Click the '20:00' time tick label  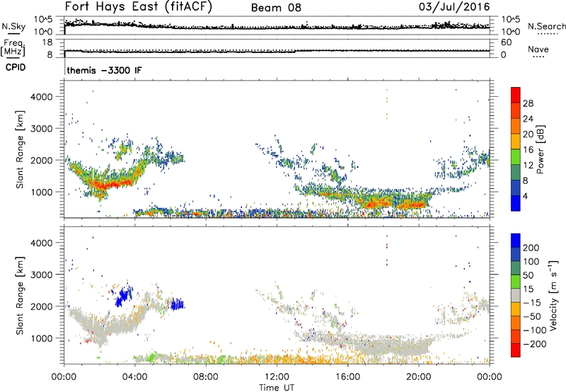pos(419,377)
